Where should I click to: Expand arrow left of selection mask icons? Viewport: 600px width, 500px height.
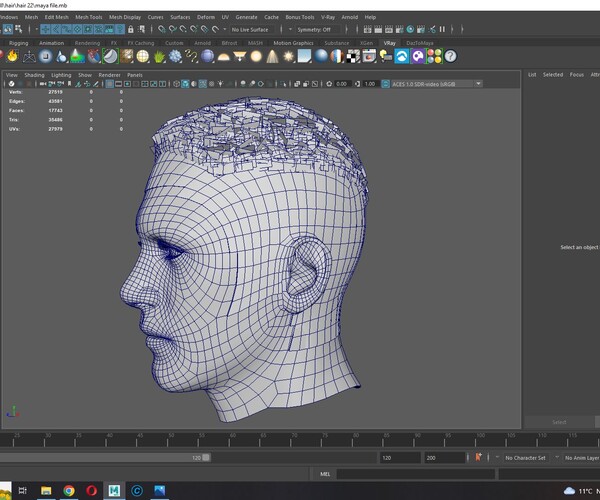(36, 29)
